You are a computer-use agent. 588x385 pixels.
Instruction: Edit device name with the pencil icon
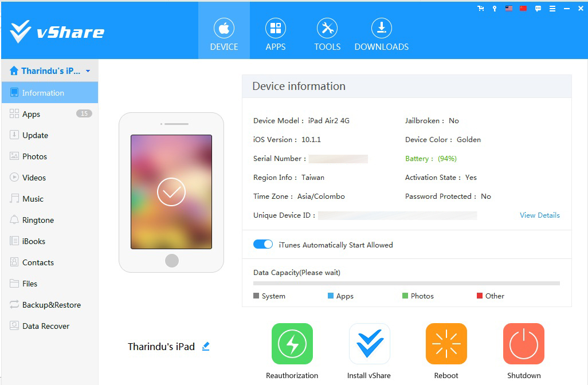[206, 346]
